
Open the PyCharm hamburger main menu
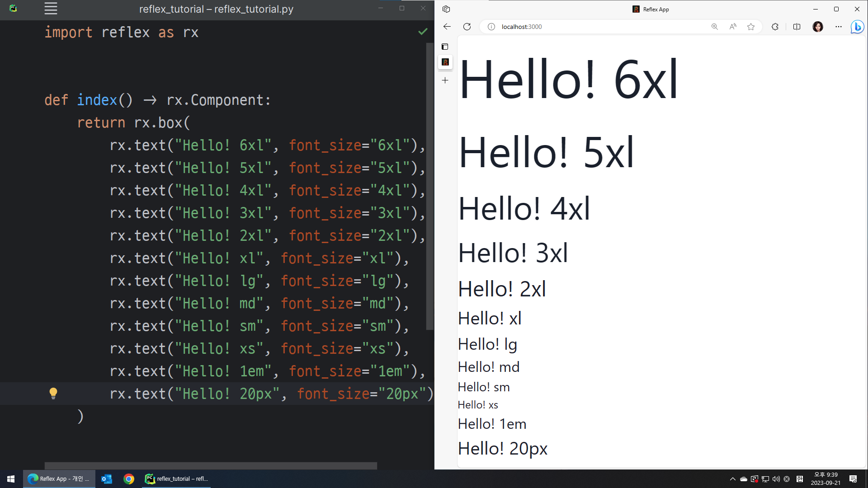pos(51,9)
